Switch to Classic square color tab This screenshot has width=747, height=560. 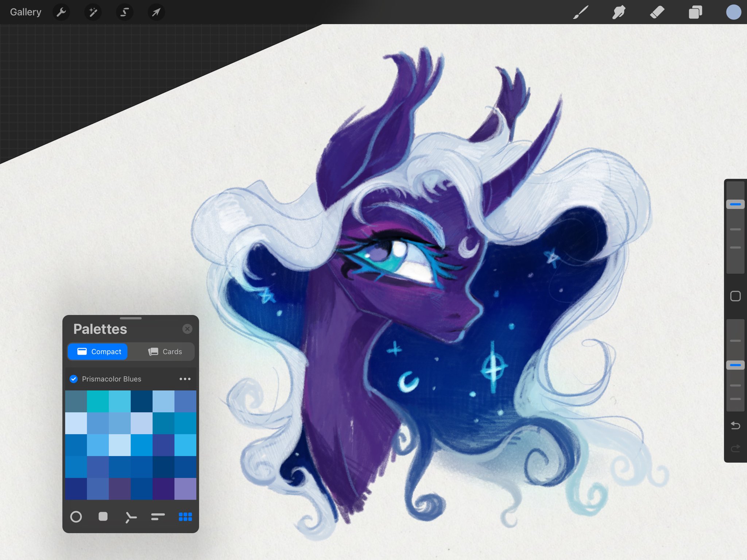pos(103,517)
